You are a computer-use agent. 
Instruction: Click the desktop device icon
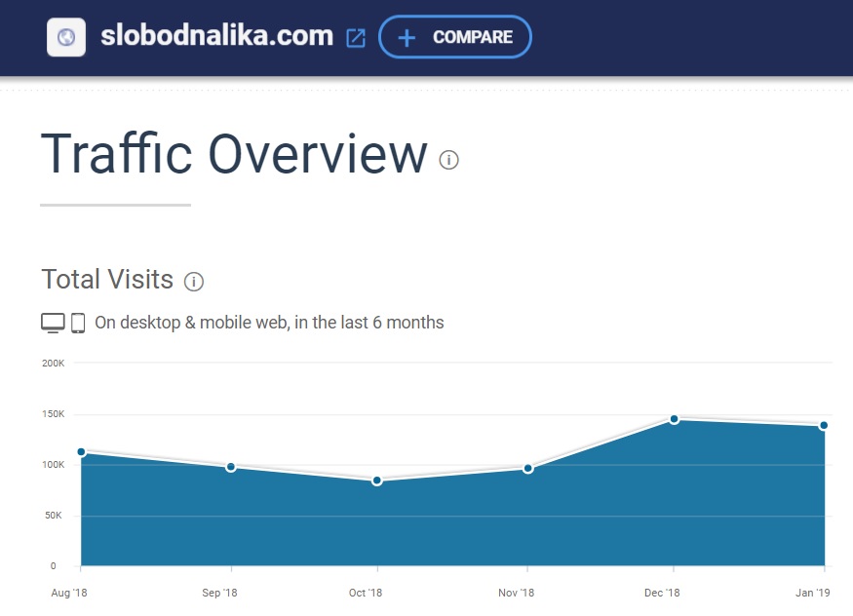[x=53, y=323]
